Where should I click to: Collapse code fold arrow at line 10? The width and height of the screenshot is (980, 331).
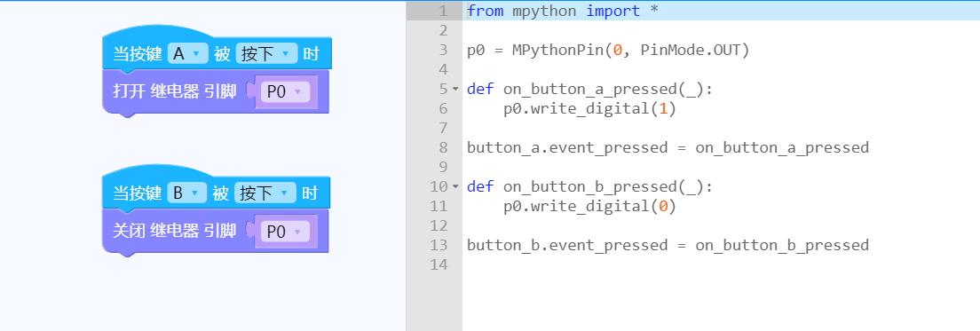(x=455, y=186)
